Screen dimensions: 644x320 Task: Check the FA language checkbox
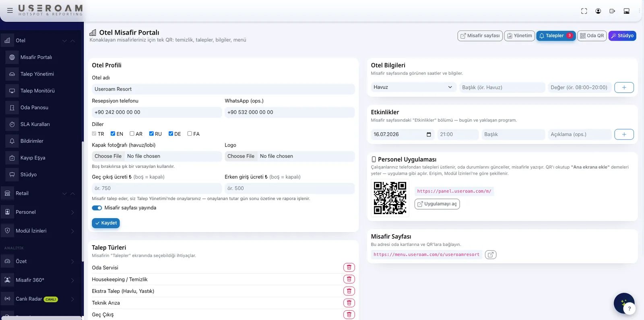click(x=190, y=134)
